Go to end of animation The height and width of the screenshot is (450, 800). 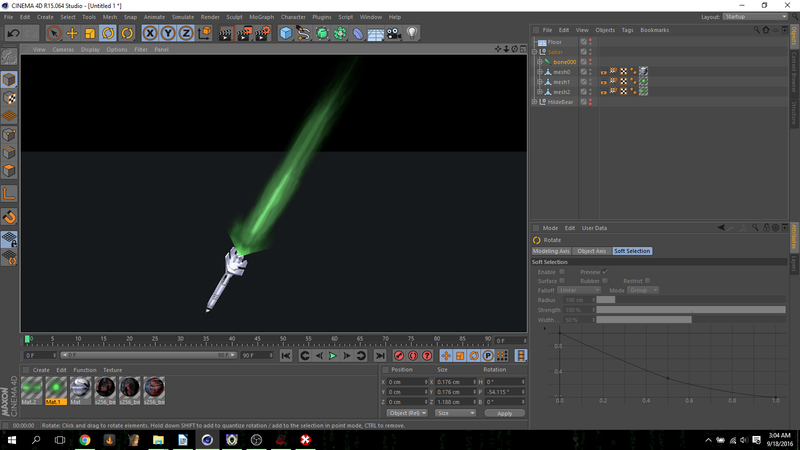click(x=380, y=356)
